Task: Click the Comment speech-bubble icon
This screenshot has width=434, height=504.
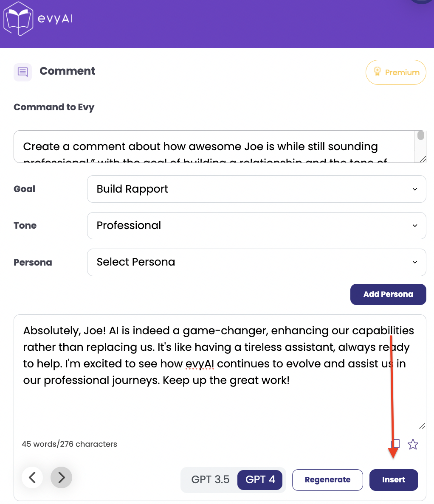Action: coord(23,72)
